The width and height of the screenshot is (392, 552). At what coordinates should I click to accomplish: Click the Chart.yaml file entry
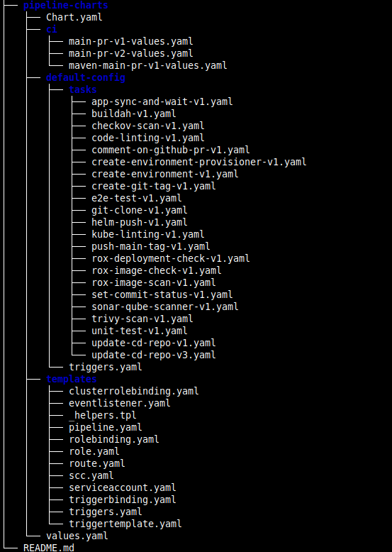pos(74,17)
